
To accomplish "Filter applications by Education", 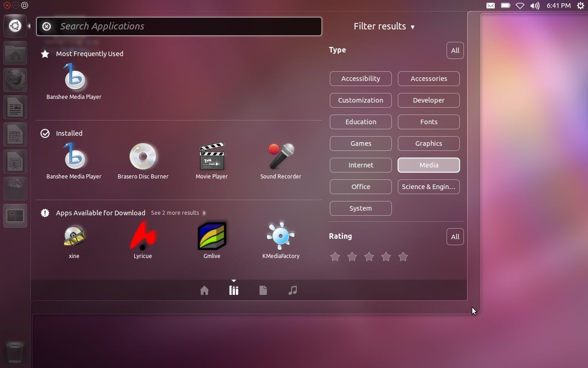I will click(x=361, y=122).
